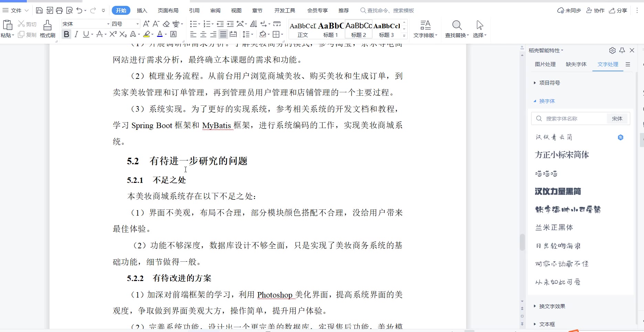Image resolution: width=644 pixels, height=332 pixels.
Task: Open the 文件 menu
Action: click(x=15, y=10)
